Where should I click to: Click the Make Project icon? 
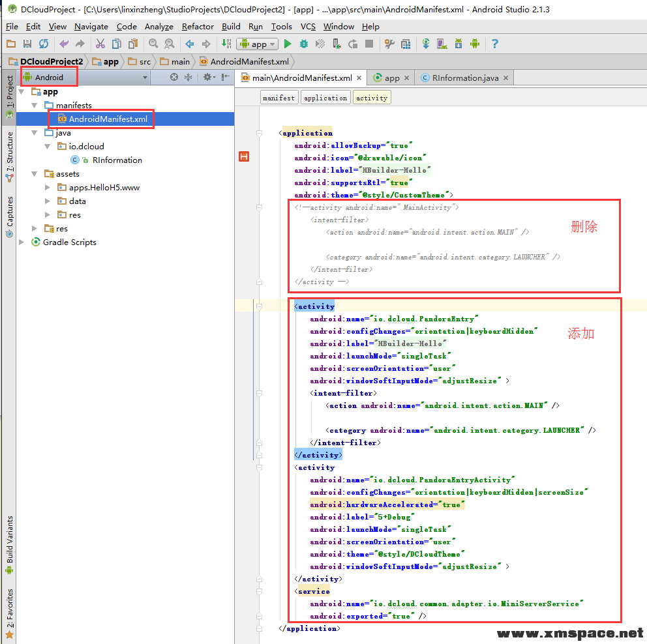226,44
